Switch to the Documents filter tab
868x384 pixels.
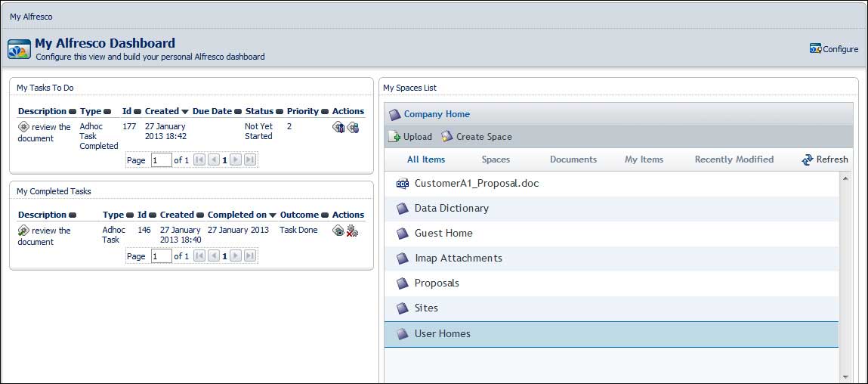(573, 159)
